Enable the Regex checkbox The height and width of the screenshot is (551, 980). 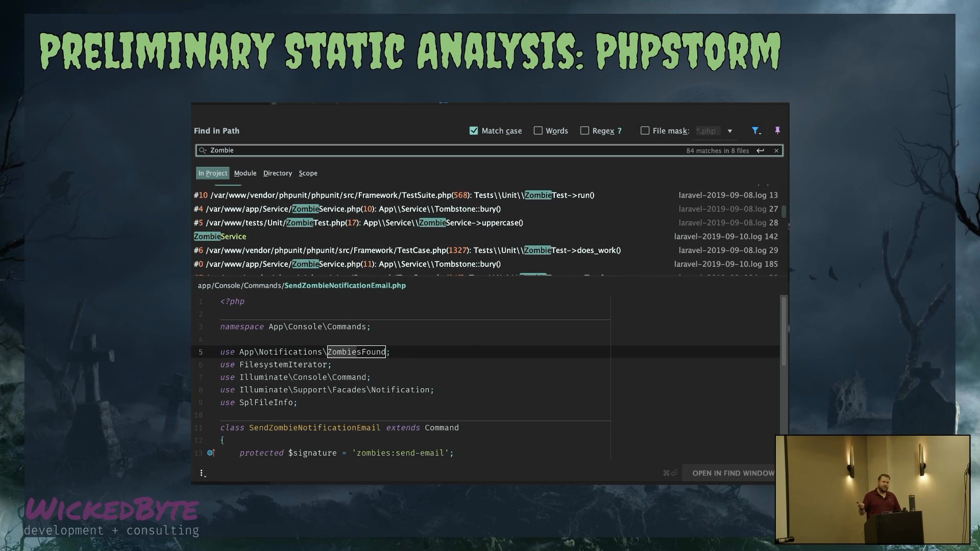click(585, 131)
